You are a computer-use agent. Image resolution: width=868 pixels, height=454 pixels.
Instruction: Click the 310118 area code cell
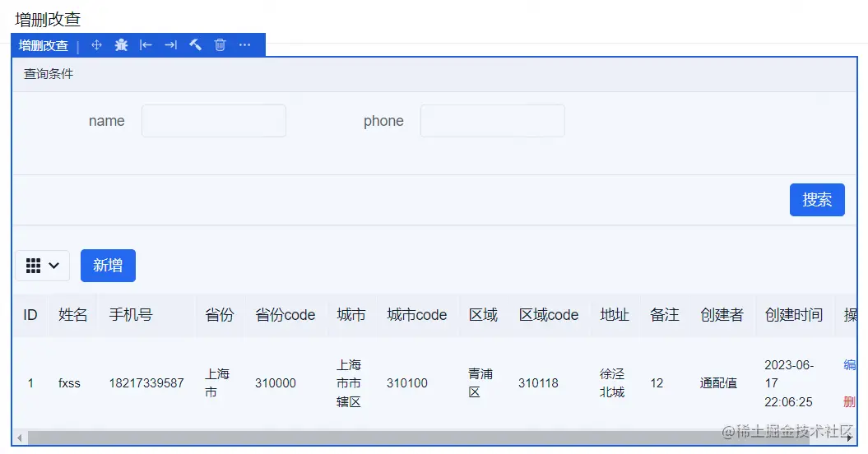point(538,383)
